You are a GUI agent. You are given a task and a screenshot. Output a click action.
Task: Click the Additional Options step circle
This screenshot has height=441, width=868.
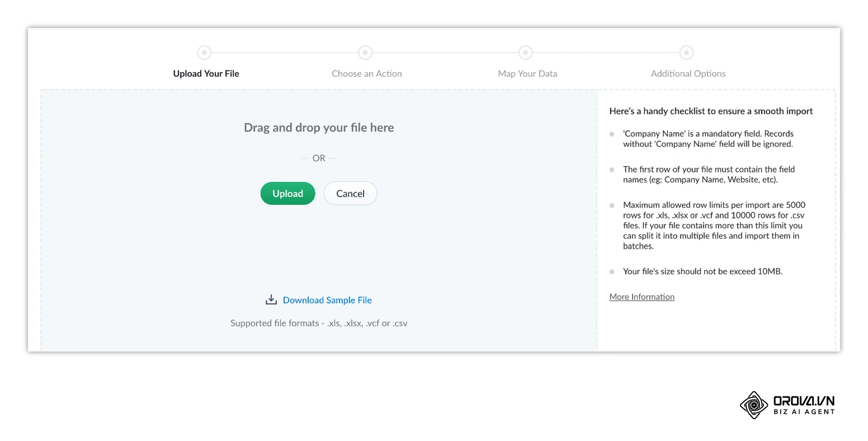coord(686,53)
